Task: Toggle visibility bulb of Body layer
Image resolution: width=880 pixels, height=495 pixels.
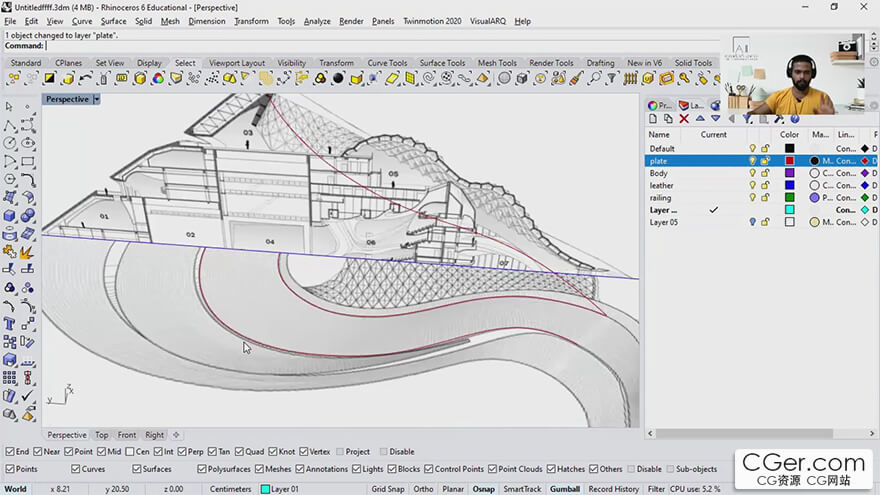Action: pos(753,173)
